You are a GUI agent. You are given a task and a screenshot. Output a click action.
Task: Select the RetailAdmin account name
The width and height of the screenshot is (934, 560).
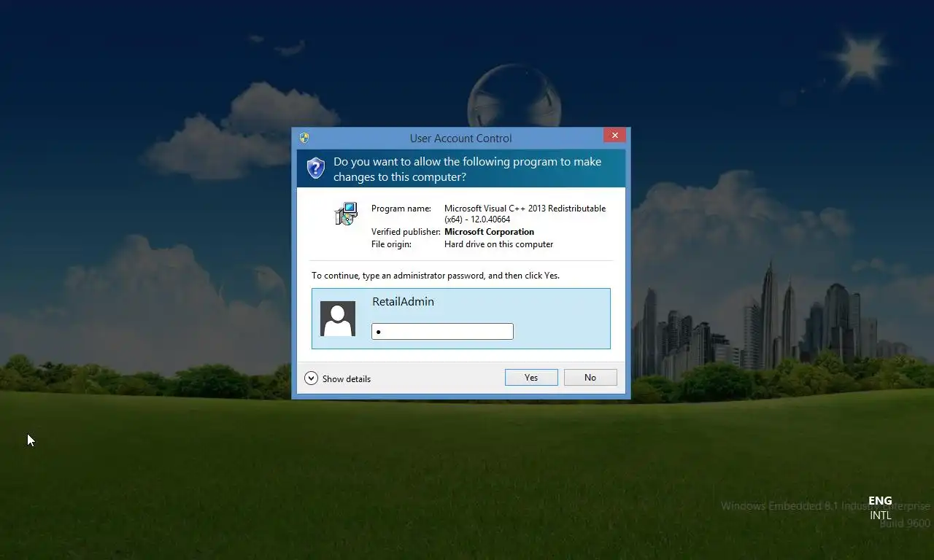point(403,302)
